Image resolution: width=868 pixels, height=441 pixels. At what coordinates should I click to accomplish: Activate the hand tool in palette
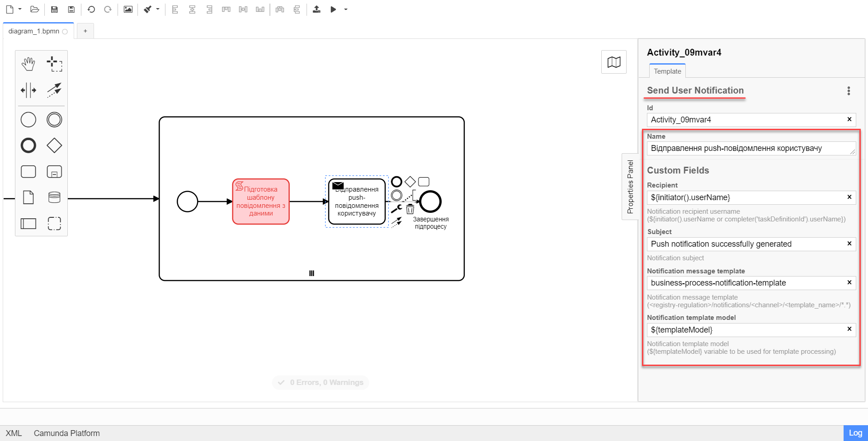pos(28,64)
